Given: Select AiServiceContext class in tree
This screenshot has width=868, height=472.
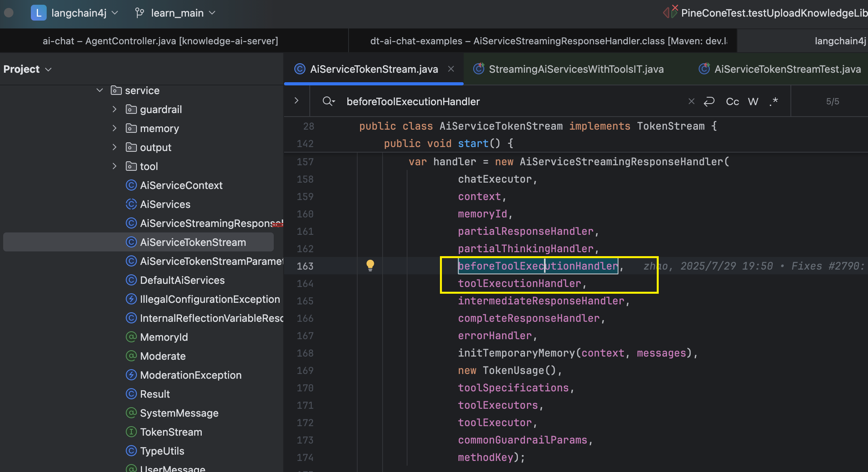Looking at the screenshot, I should point(174,185).
